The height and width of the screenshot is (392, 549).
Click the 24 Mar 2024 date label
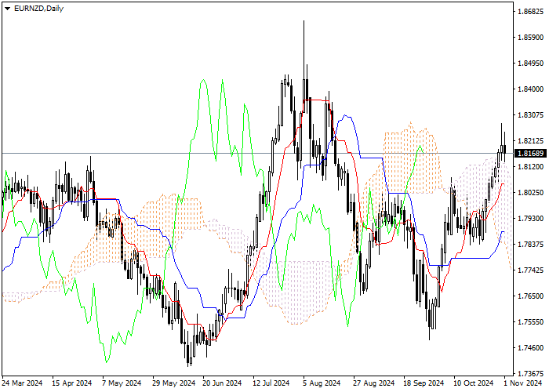[23, 383]
